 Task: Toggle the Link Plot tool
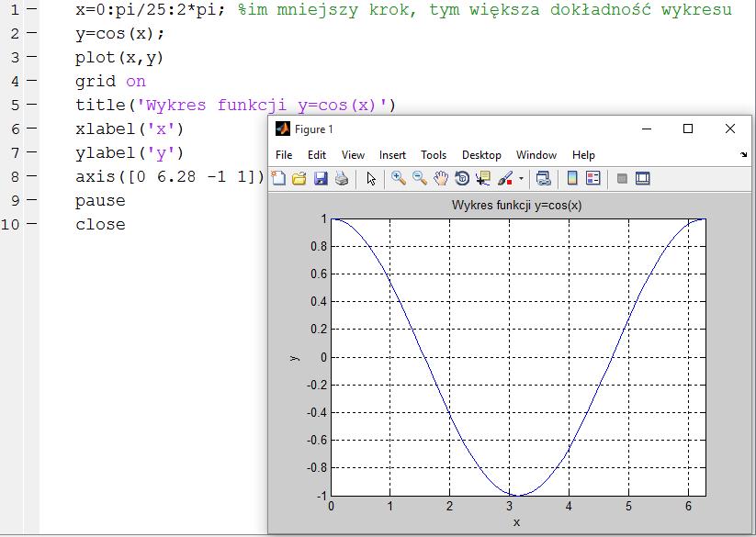[544, 179]
